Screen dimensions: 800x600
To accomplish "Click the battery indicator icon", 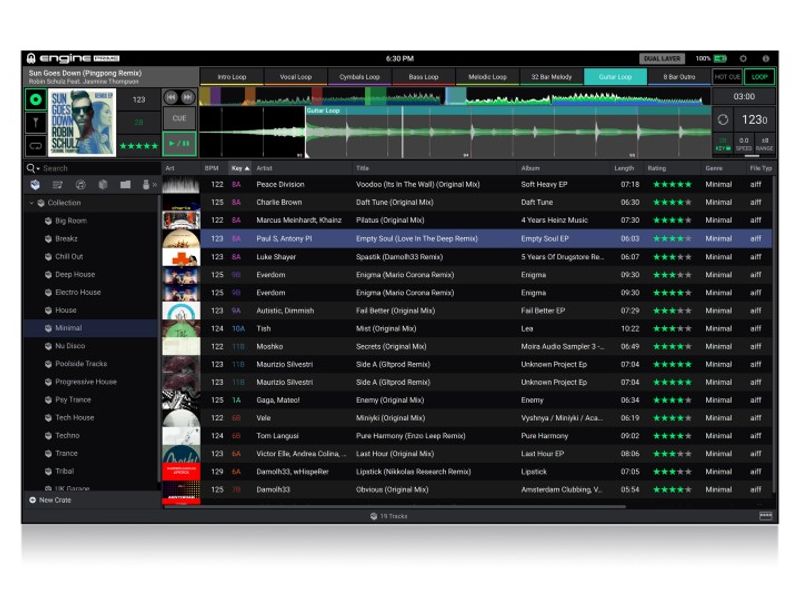I will click(720, 59).
